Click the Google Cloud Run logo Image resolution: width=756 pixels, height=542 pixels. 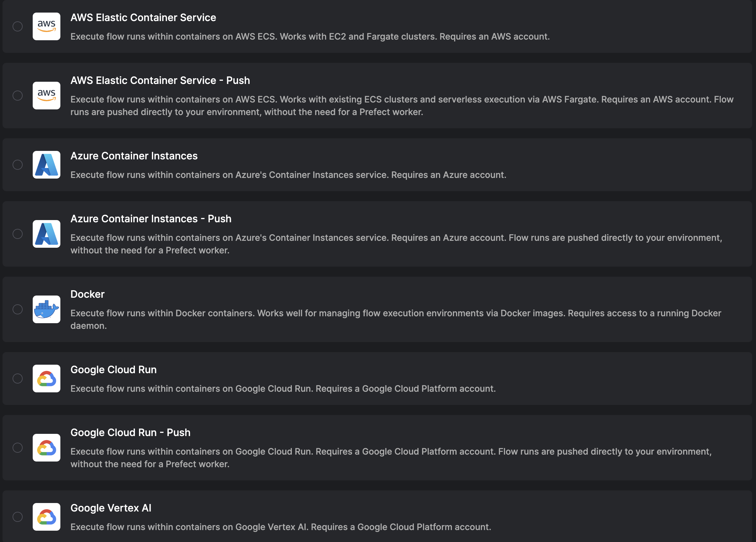[46, 379]
